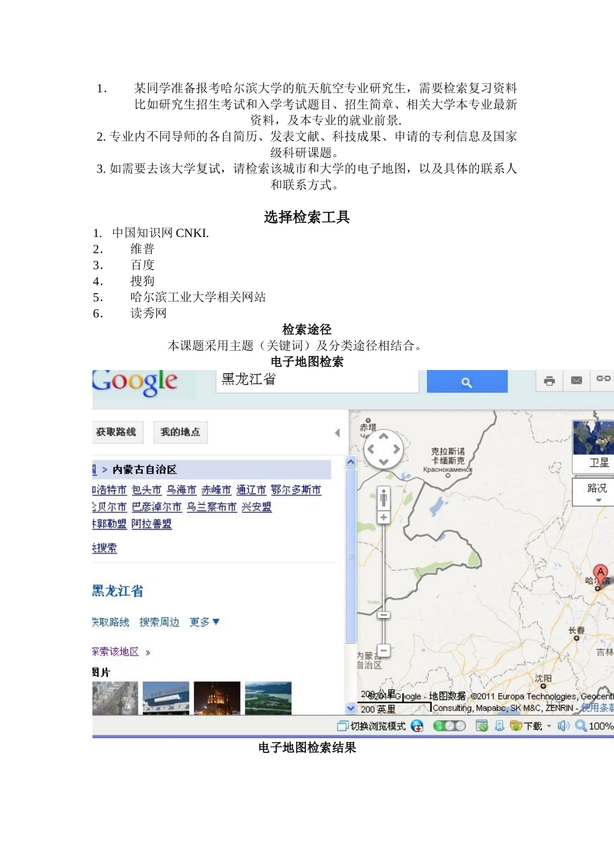This screenshot has width=614, height=868.
Task: Click the blue map search button
Action: [467, 382]
